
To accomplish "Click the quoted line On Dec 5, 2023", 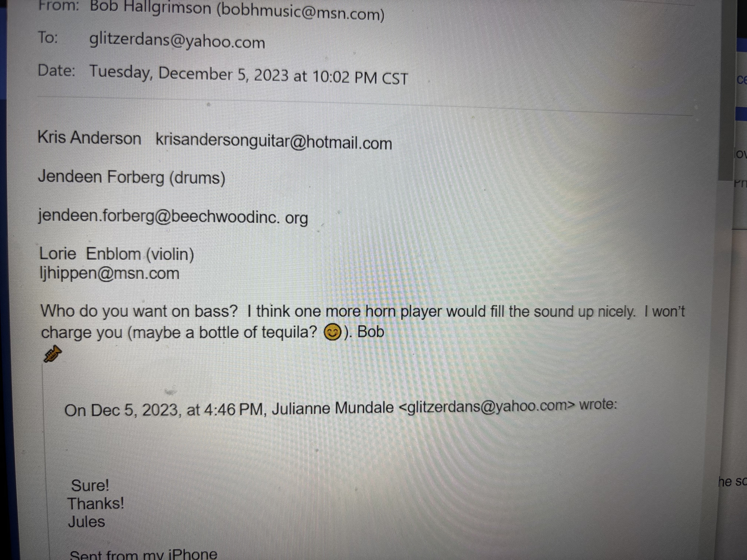I will coord(341,408).
